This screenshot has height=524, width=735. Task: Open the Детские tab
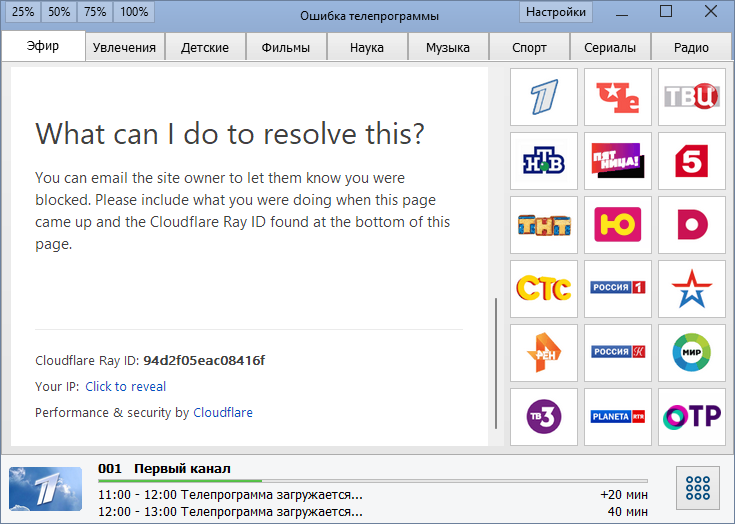205,47
